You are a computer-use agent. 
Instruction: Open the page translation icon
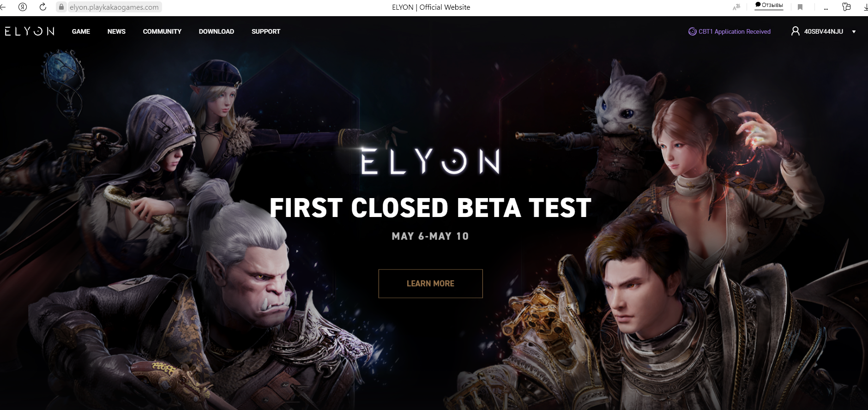coord(736,7)
